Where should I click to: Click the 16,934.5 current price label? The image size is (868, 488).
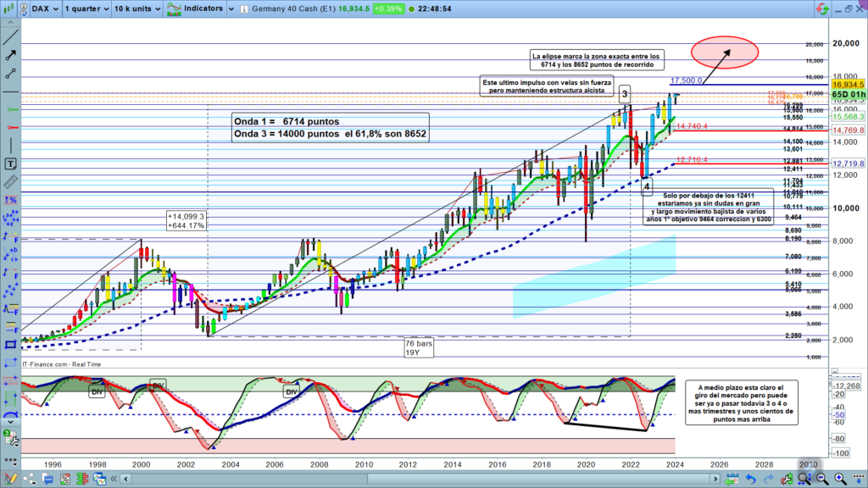point(848,85)
